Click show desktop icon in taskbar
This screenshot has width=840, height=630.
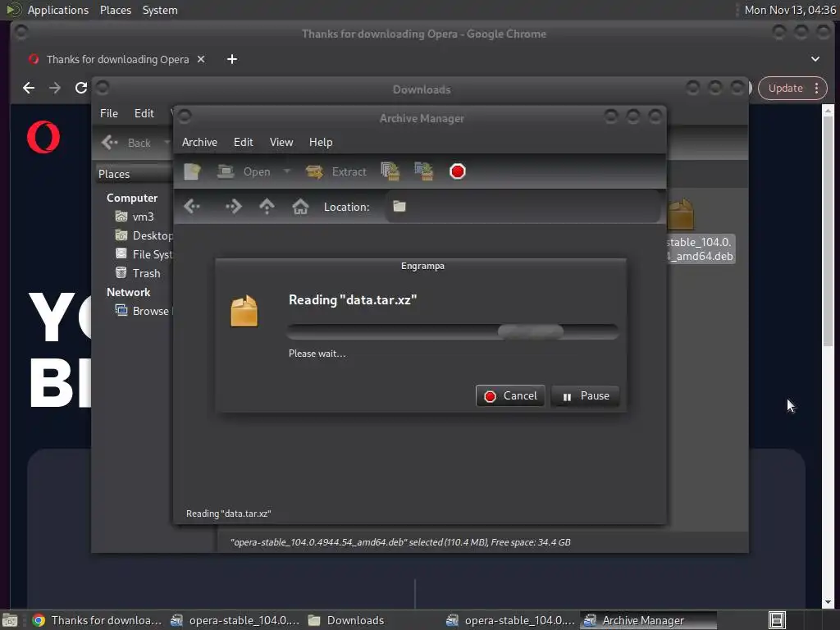point(10,620)
